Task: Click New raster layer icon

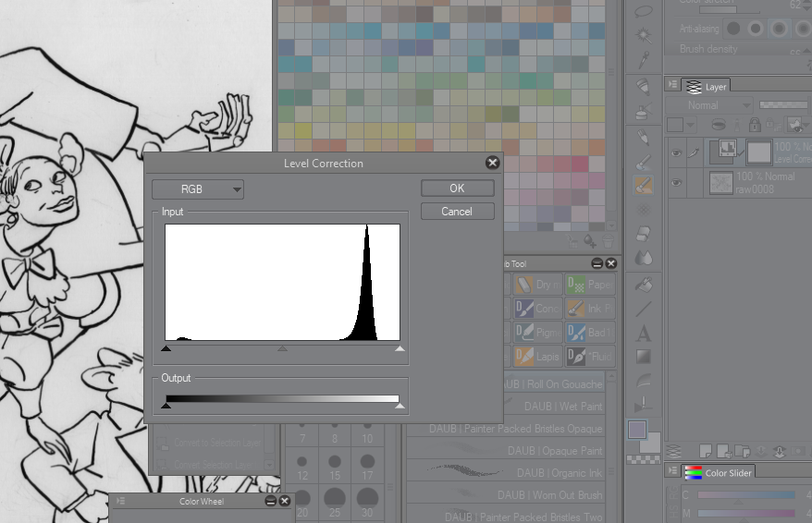Action: point(706,451)
